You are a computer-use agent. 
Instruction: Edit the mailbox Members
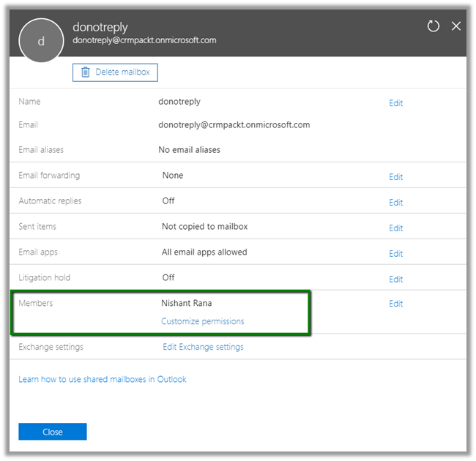(x=395, y=304)
